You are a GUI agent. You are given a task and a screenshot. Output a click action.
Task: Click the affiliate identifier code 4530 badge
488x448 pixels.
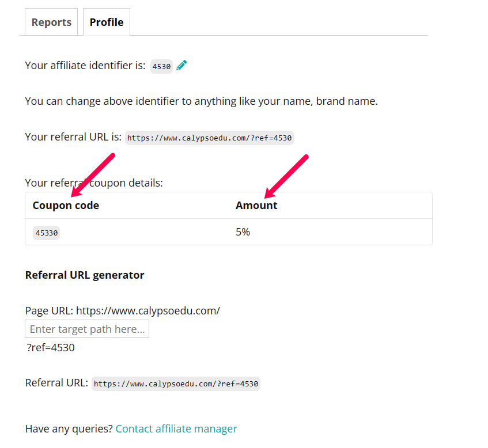[x=161, y=66]
